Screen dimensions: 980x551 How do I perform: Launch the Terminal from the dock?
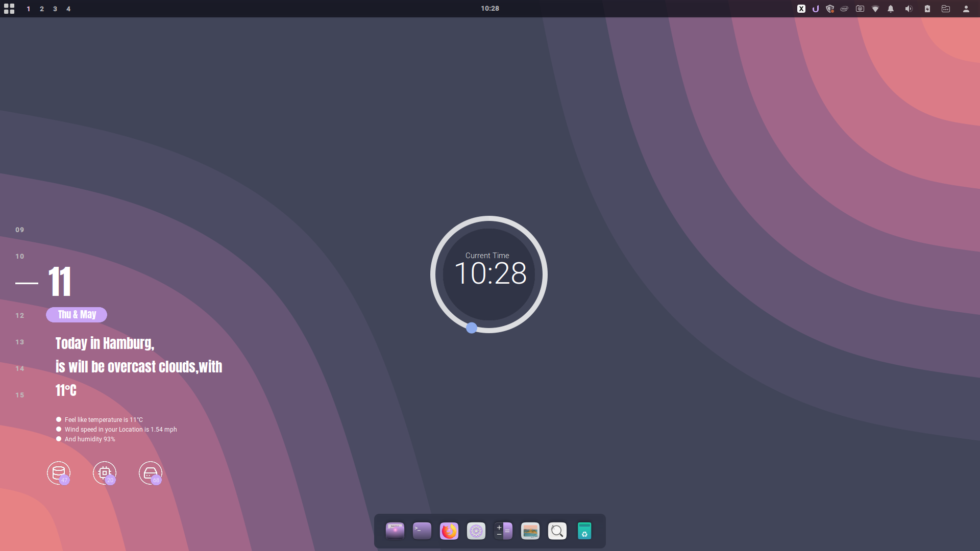point(422,531)
